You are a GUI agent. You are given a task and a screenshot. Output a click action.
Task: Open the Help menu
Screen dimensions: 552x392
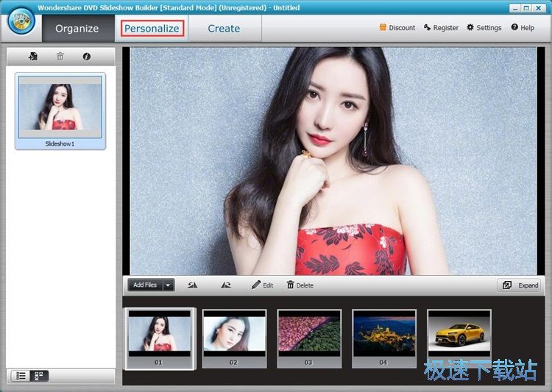click(x=523, y=28)
